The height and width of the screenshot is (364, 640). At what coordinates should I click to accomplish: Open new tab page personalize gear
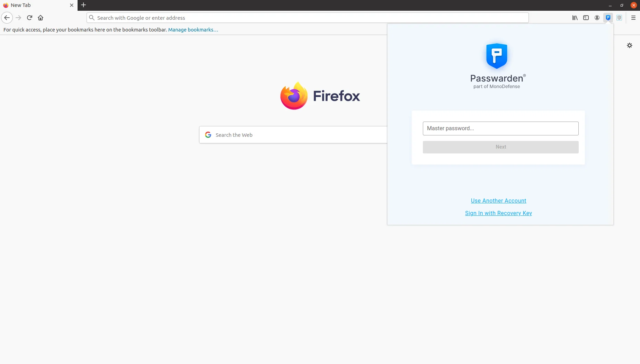point(629,45)
